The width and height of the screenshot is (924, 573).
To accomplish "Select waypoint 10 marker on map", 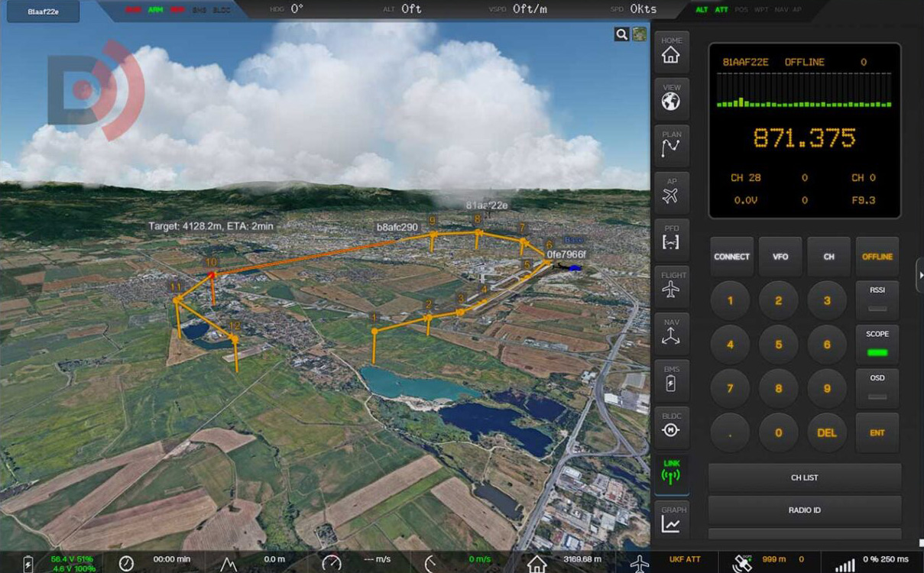I will [212, 274].
